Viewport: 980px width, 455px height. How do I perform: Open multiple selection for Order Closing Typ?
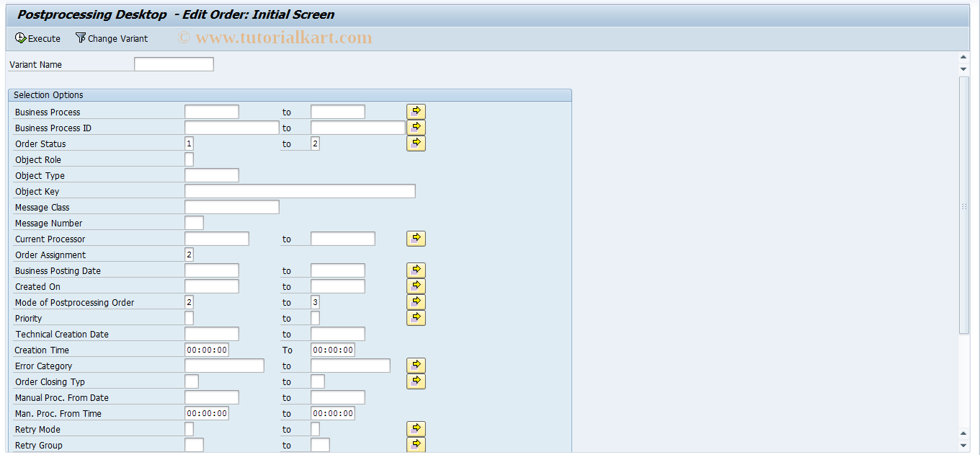click(416, 381)
